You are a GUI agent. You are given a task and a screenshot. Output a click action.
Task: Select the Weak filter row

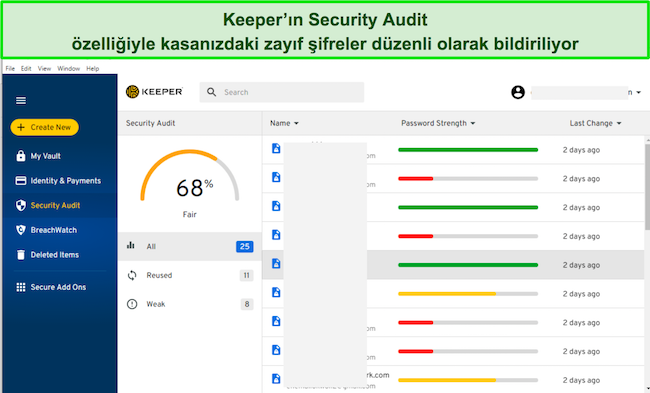click(190, 304)
